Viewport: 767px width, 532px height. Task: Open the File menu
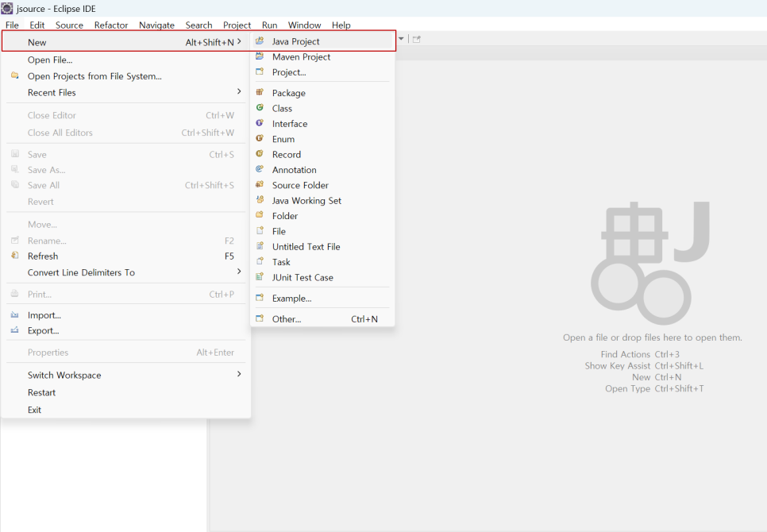point(12,25)
